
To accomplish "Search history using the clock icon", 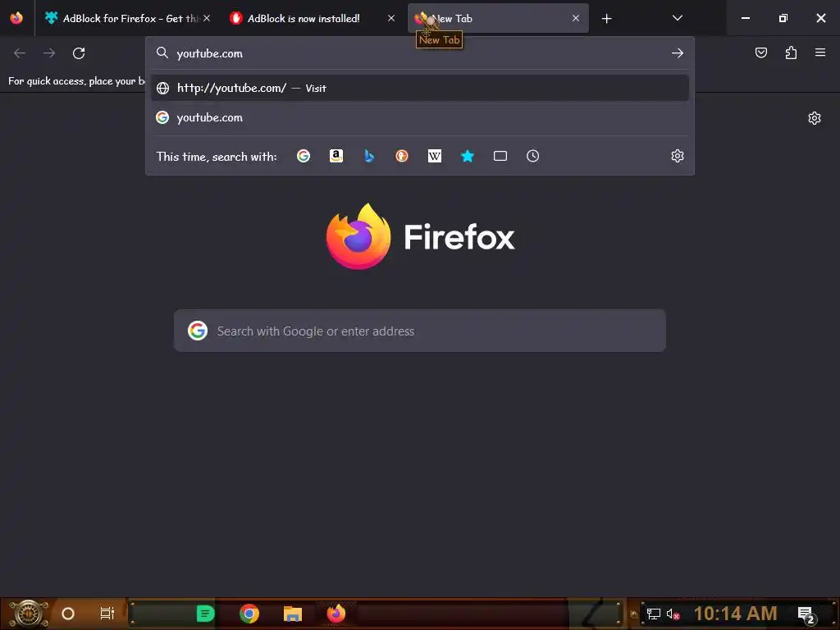I will (532, 156).
